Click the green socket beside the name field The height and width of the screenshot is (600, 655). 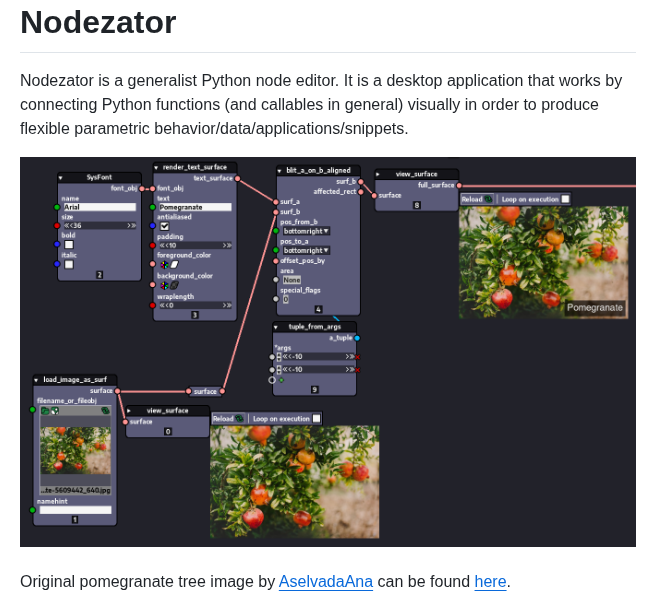(57, 207)
